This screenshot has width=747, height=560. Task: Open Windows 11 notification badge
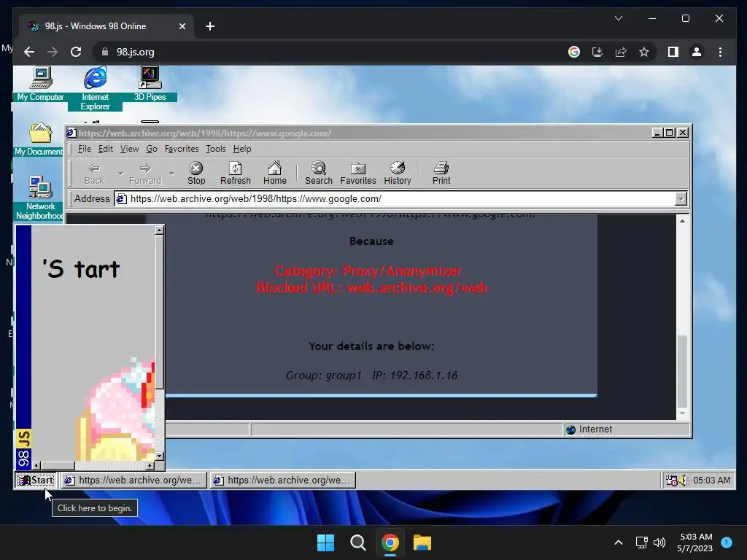click(727, 542)
